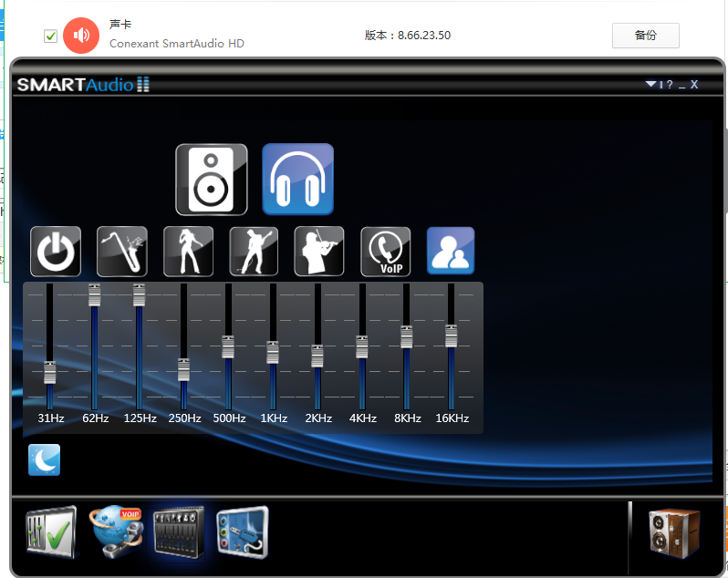
Task: Turn off equalizer with power icon
Action: pos(56,252)
